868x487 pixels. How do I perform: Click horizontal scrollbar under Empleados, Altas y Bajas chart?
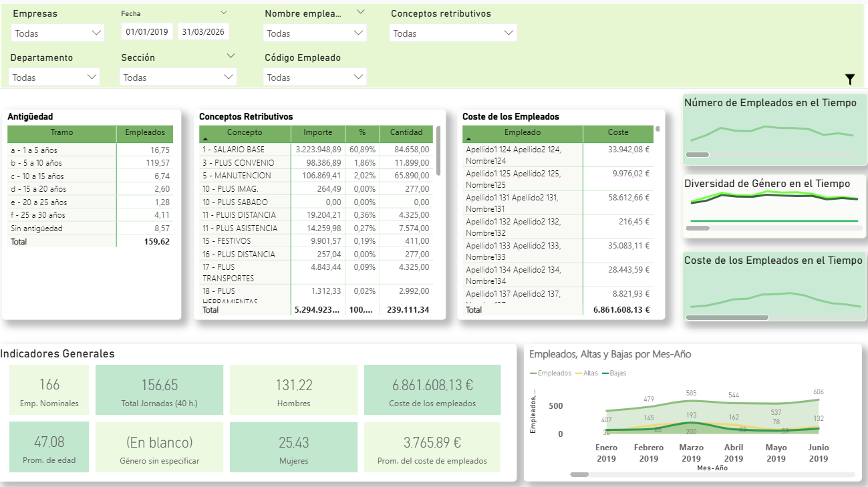click(x=579, y=474)
